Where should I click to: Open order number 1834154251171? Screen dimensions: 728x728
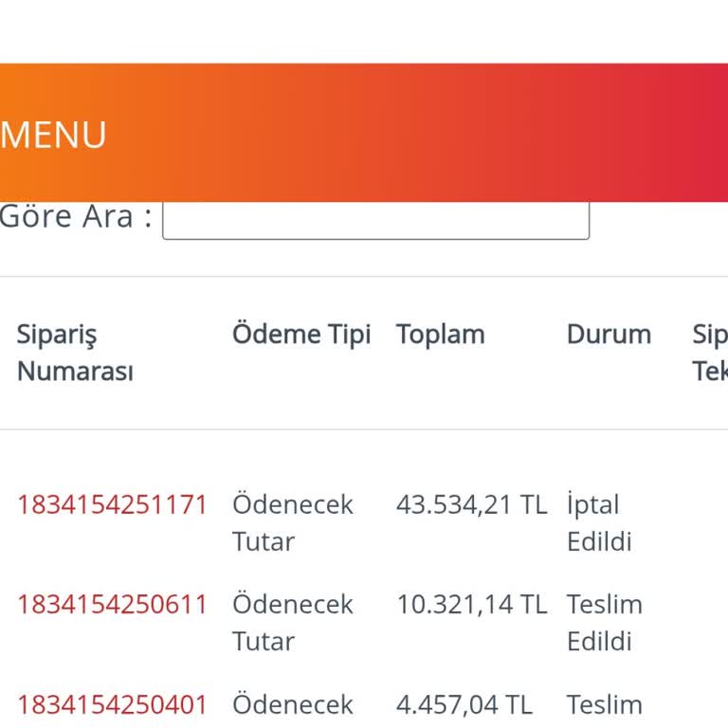click(x=112, y=504)
